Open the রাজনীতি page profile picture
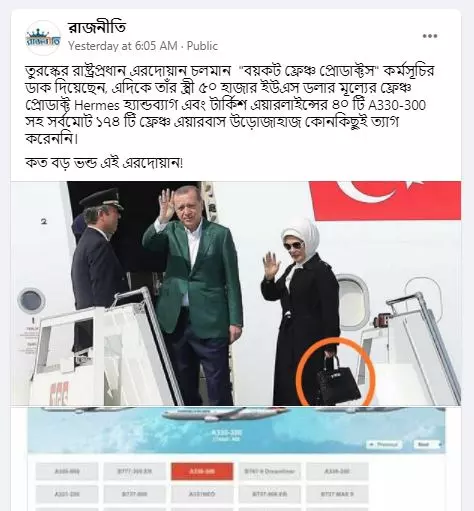Screen dimensions: 474x511 coord(43,38)
